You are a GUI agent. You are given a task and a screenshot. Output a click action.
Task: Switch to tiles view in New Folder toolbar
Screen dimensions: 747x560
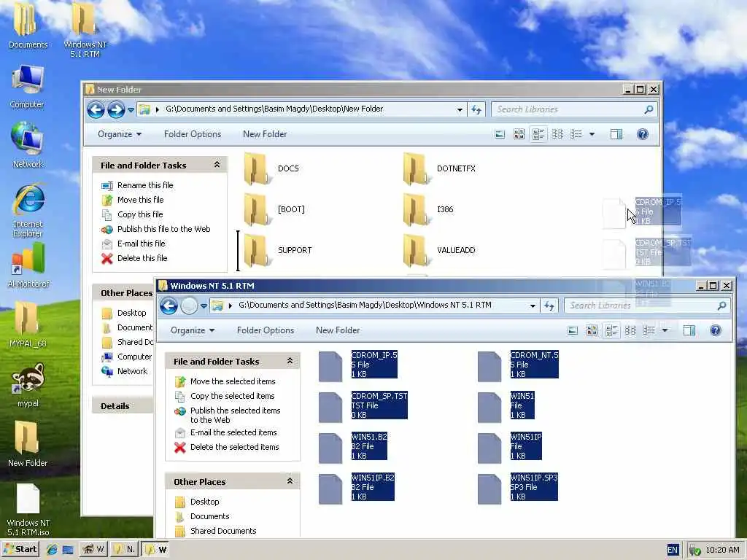(x=538, y=134)
